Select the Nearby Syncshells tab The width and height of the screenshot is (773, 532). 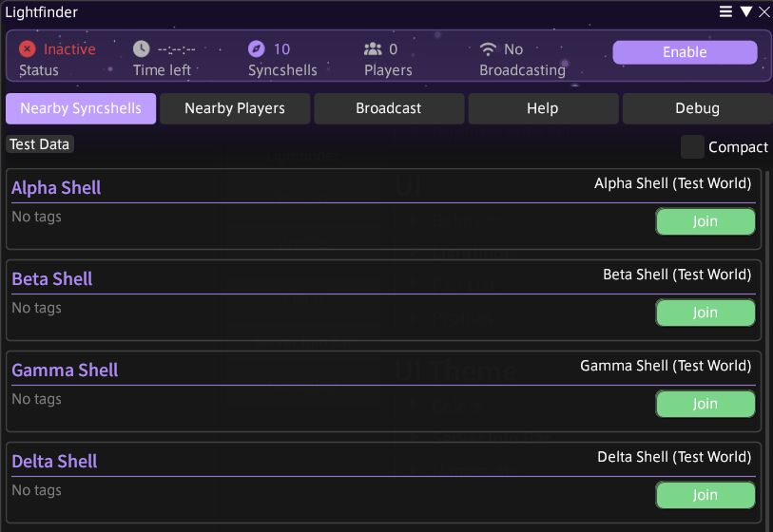81,108
